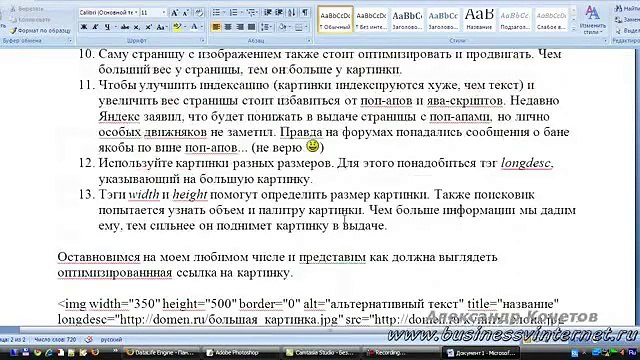Click the Shrink Font button
Viewport: 640px width, 360px height.
tap(186, 13)
